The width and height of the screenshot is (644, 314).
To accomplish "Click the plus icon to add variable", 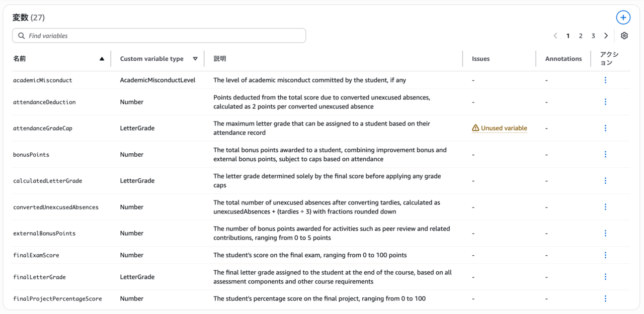I will tap(623, 18).
